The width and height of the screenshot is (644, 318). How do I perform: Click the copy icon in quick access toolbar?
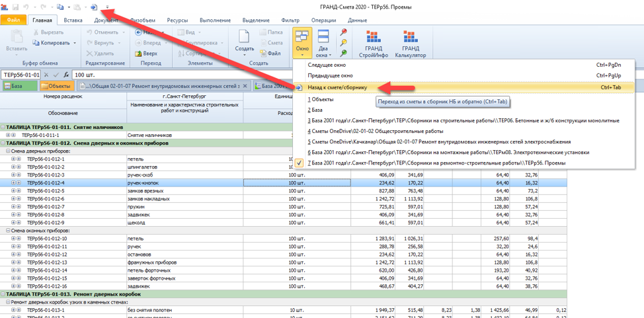pos(60,7)
